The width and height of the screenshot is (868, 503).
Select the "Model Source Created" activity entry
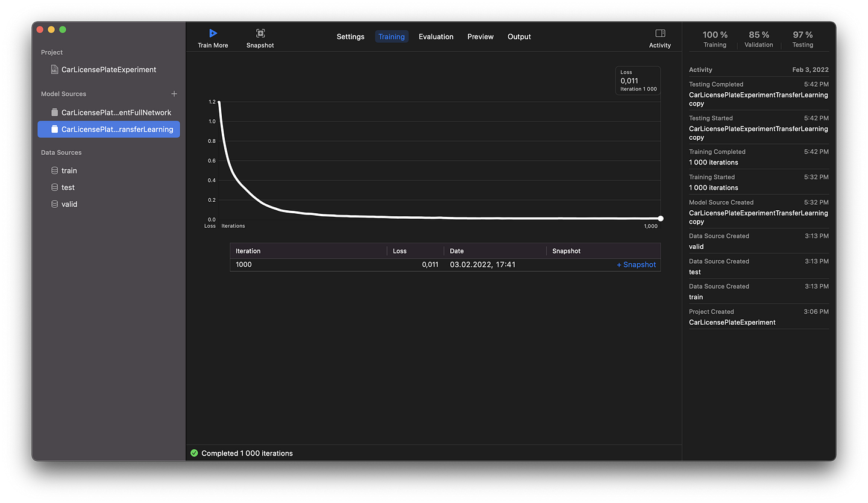[x=759, y=211]
